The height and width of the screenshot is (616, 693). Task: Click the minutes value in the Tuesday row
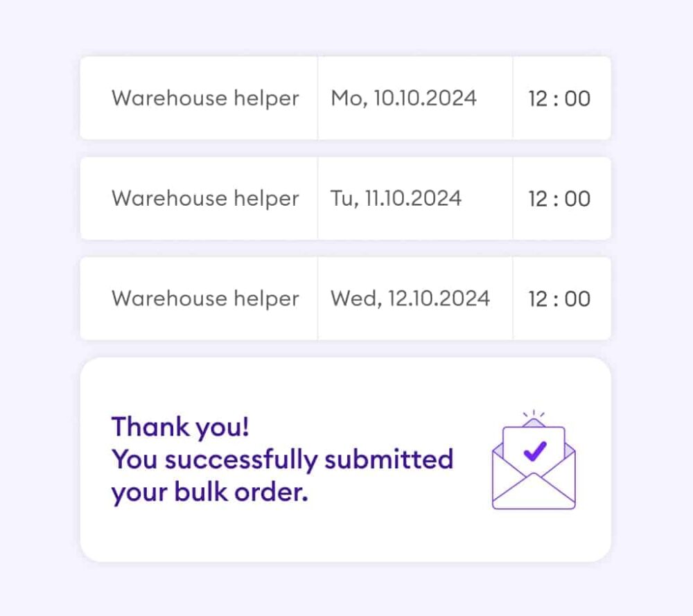[x=577, y=199]
